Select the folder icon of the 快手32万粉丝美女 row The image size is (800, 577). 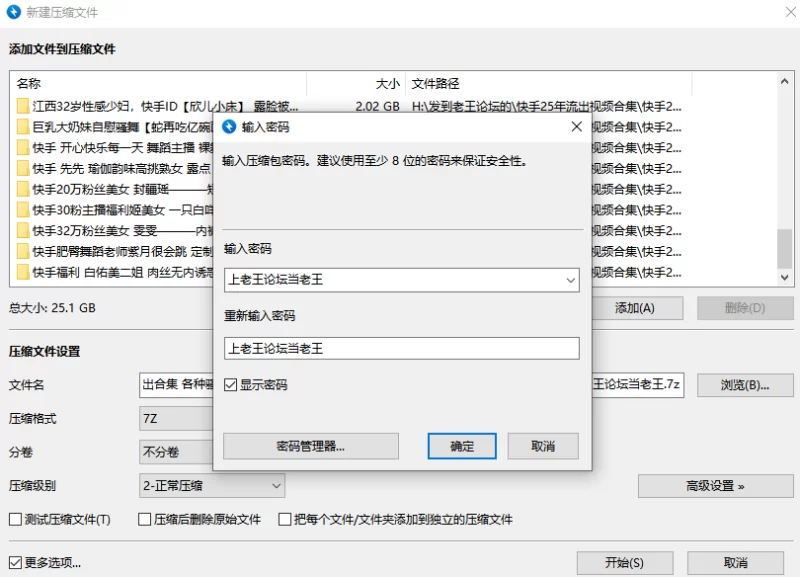point(22,231)
